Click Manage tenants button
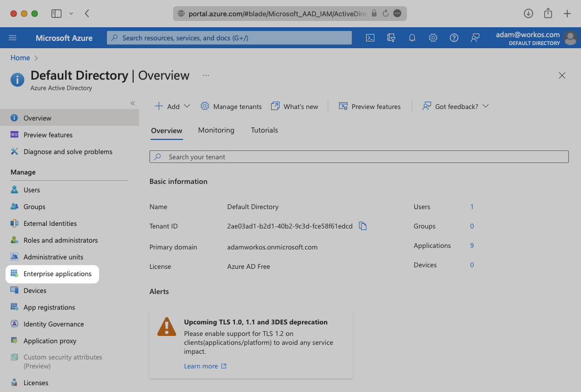 click(x=231, y=106)
